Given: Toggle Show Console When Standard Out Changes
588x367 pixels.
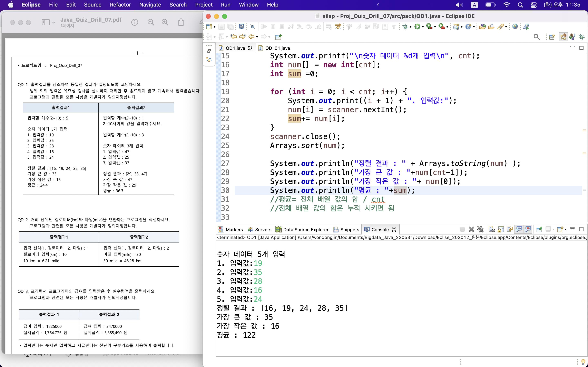Looking at the screenshot, I should coord(519,229).
